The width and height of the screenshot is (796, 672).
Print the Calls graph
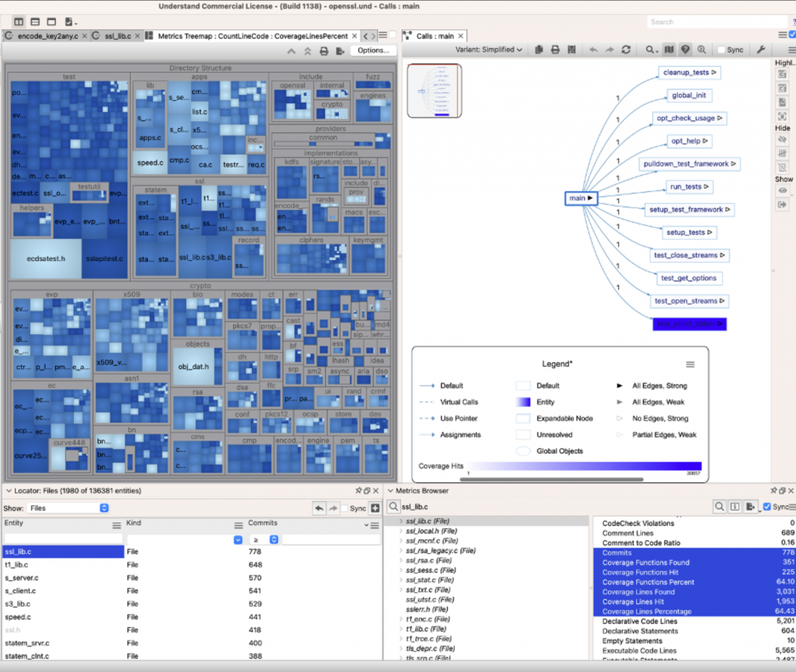click(555, 49)
